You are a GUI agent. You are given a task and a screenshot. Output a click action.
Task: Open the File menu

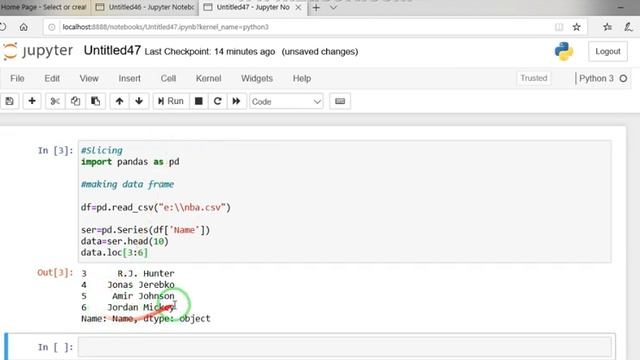pos(17,78)
